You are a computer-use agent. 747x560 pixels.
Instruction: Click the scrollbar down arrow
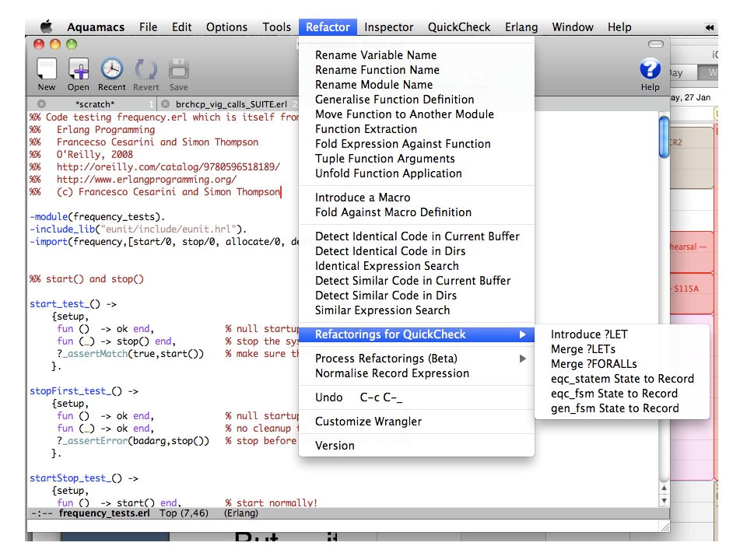[x=664, y=500]
